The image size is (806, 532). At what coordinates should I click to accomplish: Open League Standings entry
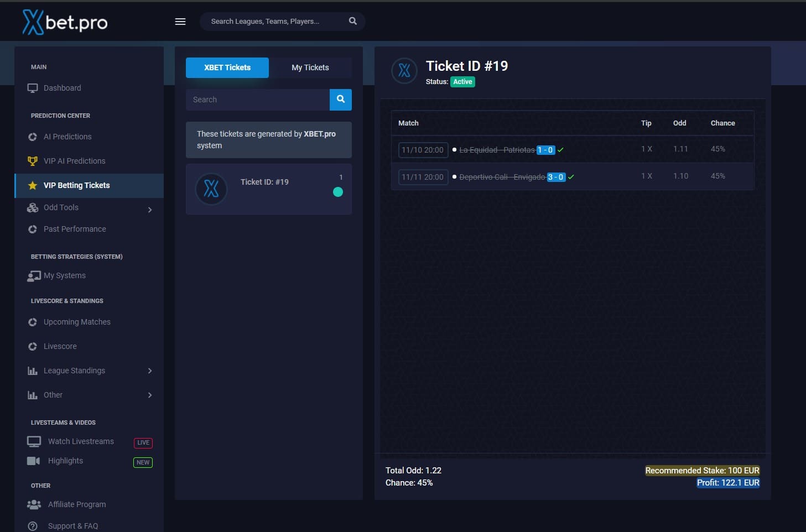click(x=74, y=371)
